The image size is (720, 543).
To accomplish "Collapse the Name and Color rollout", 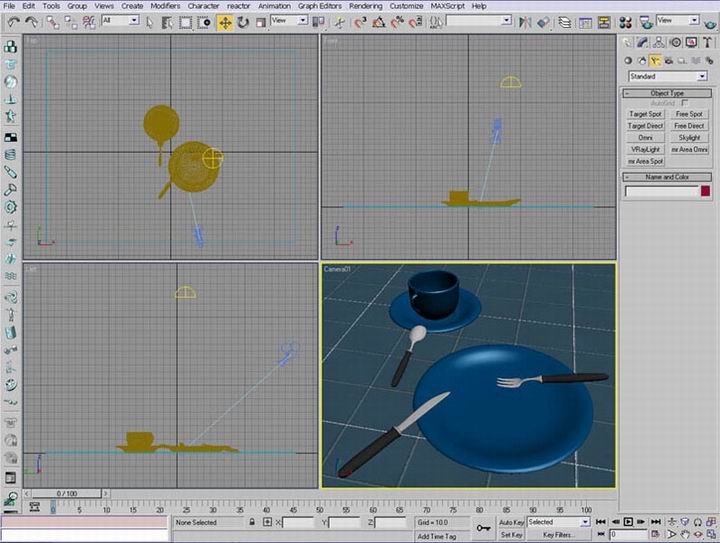I will pyautogui.click(x=667, y=177).
